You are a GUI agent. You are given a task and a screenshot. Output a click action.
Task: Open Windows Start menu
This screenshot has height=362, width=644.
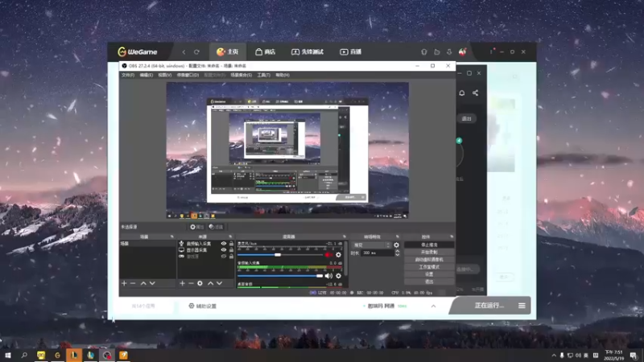coord(8,355)
